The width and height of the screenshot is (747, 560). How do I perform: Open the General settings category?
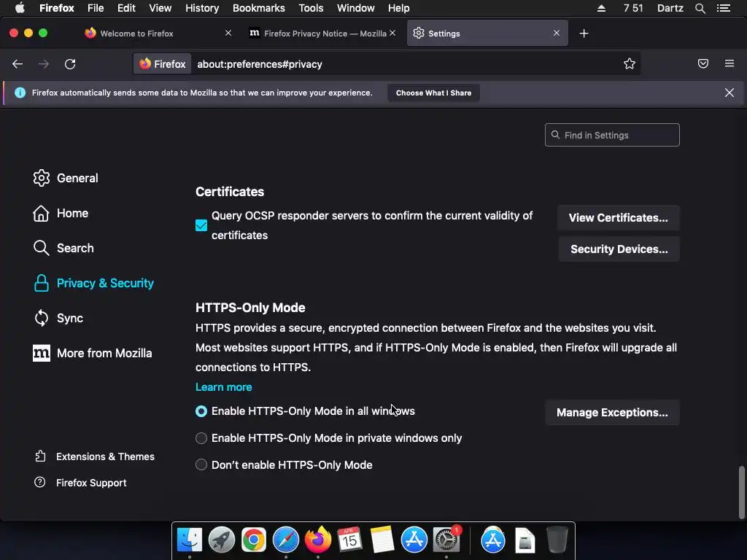pos(66,178)
